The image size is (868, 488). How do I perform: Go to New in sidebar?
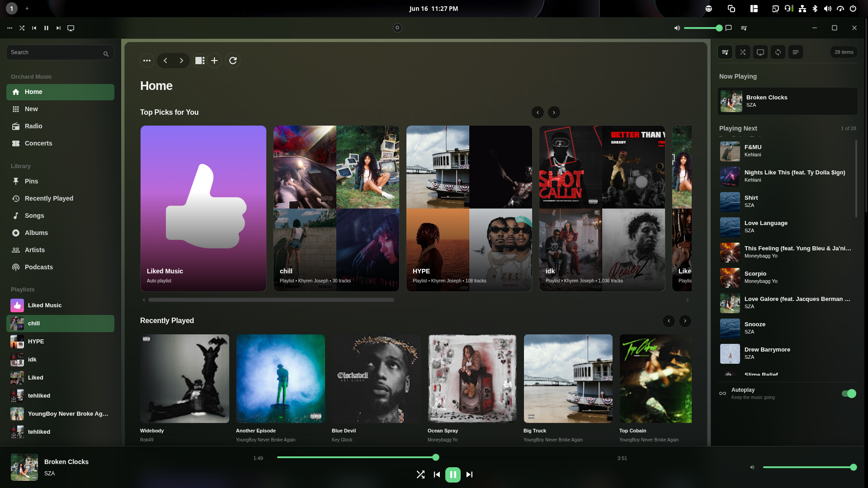pos(60,109)
